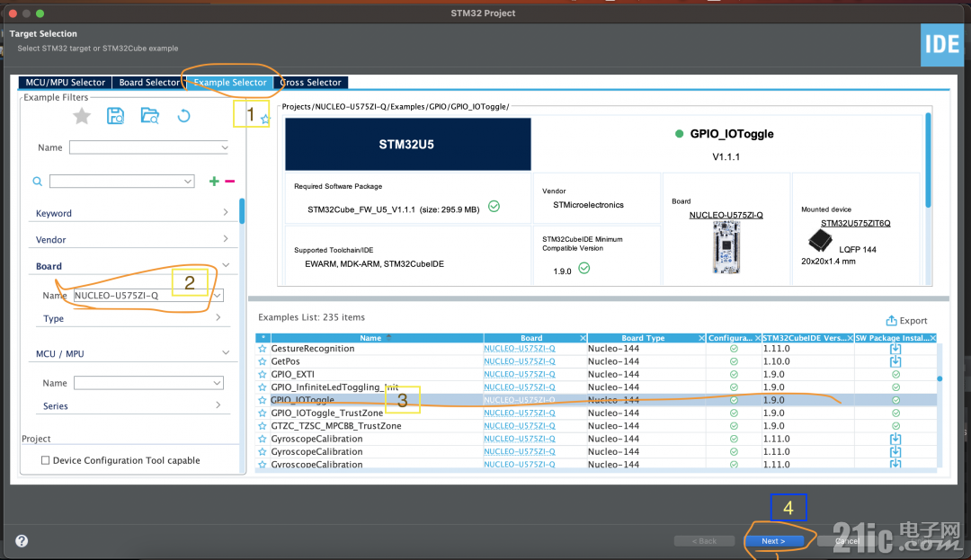Viewport: 971px width, 560px height.
Task: Click the NUCLEO-U575ZI-Q board photo thumbnail
Action: coord(726,247)
